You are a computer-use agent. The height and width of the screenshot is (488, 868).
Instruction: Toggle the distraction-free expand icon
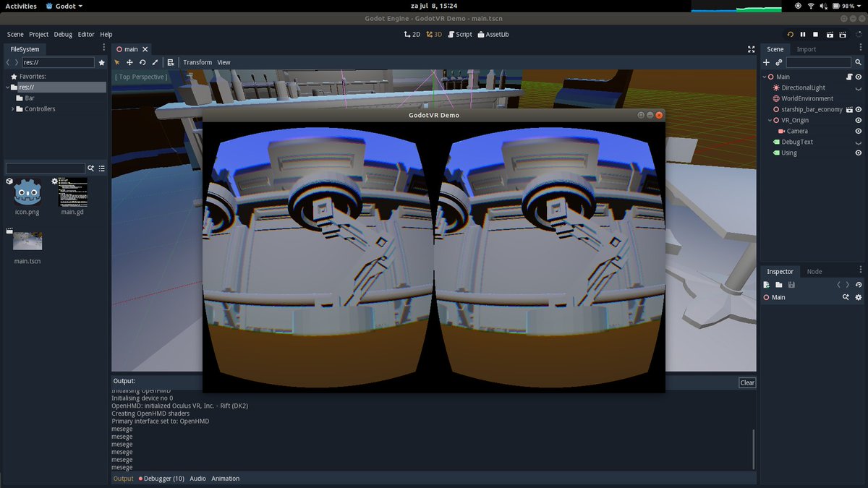click(751, 49)
